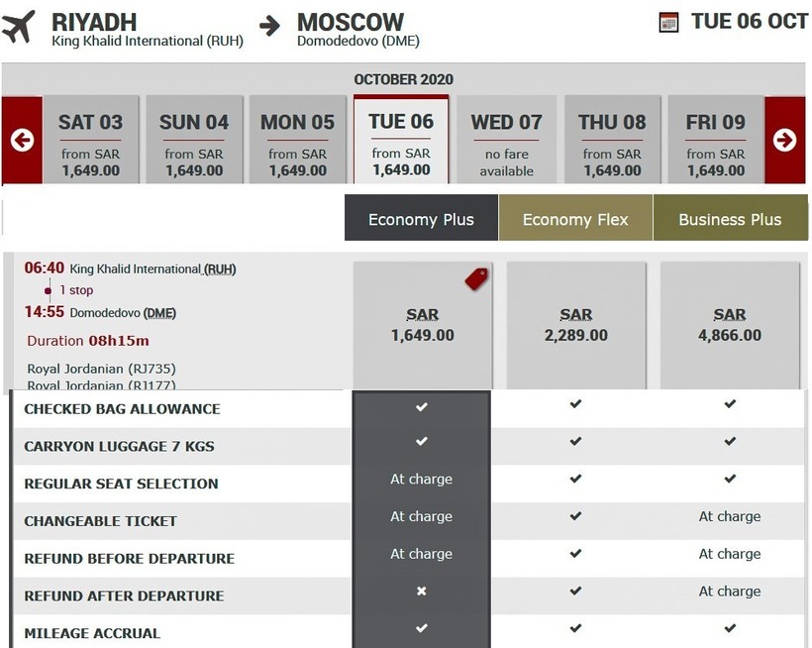Select the SAR 2,289.00 Economy Flex fare
The image size is (812, 648).
tap(575, 325)
